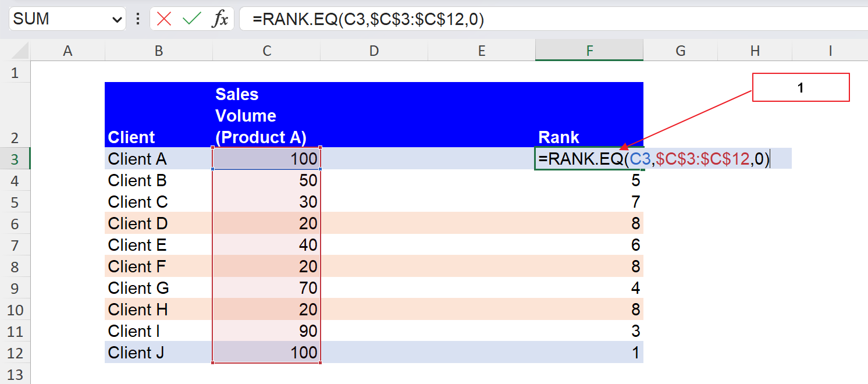Expand column F header to select the column
Viewport: 868px width, 384px height.
[x=589, y=51]
